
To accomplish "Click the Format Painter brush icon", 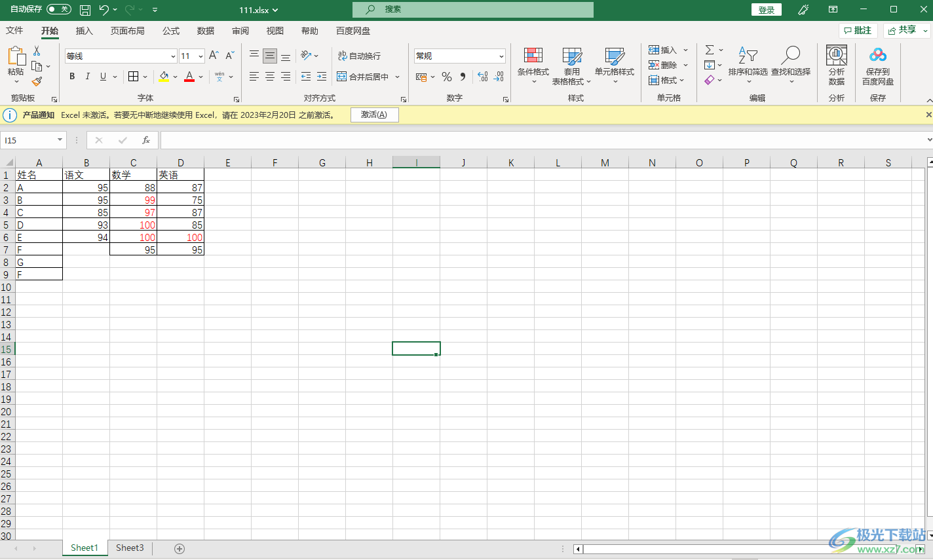I will pyautogui.click(x=37, y=81).
